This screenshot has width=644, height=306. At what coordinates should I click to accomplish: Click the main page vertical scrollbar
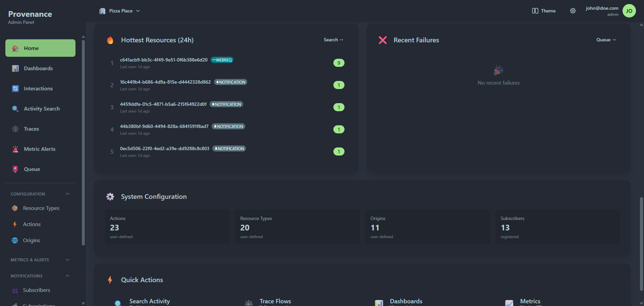coord(641,242)
